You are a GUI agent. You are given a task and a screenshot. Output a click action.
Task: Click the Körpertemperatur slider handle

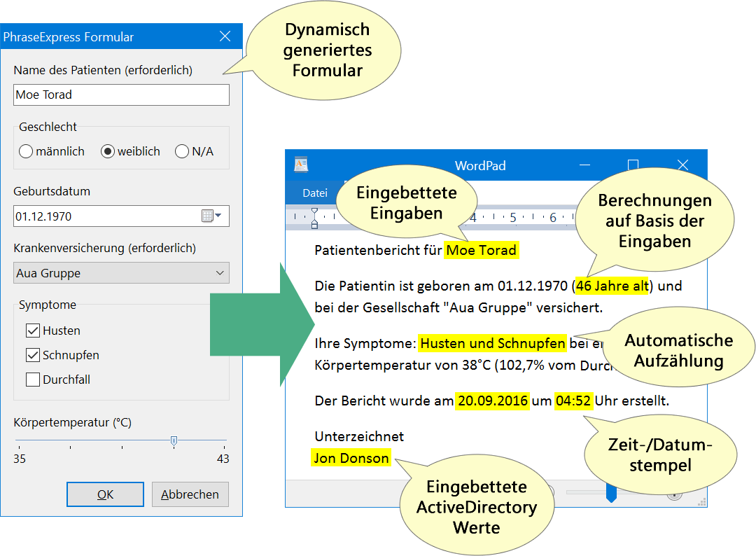click(x=174, y=440)
